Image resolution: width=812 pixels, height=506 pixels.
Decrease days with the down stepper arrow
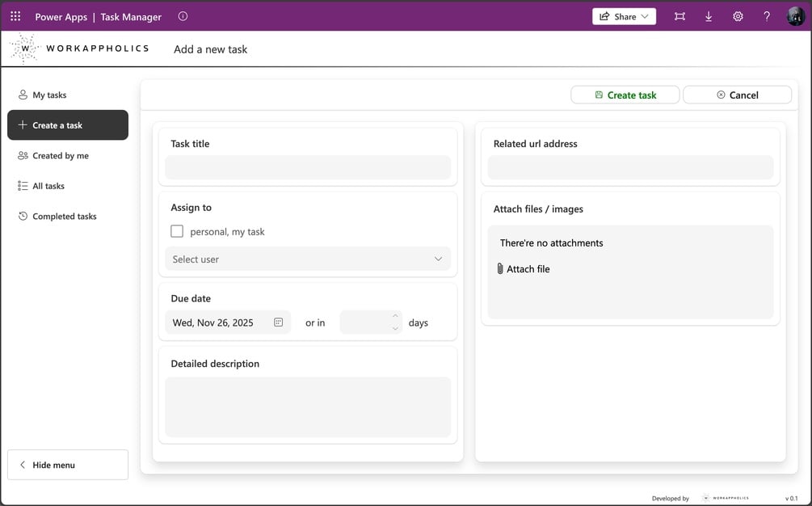tap(395, 328)
